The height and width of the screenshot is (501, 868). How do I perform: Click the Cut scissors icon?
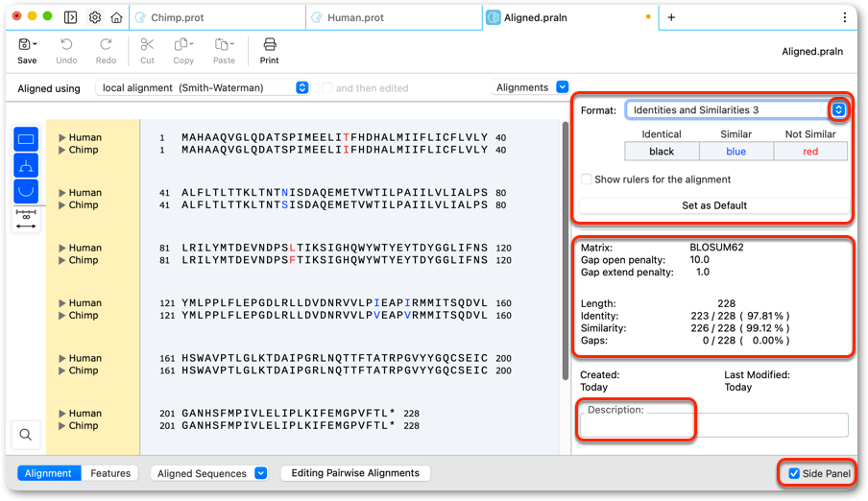(x=147, y=44)
